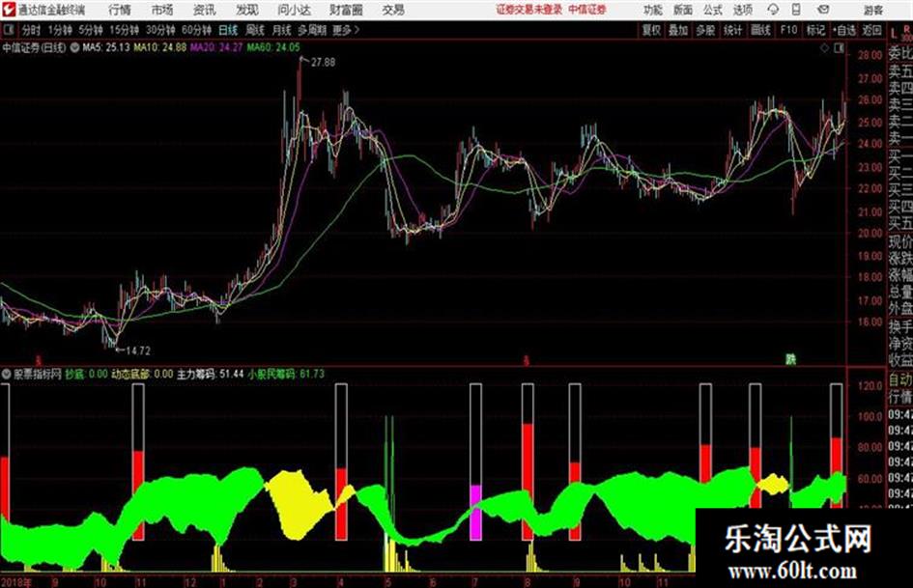
Task: Click the MA60: 24.05 value
Action: pyautogui.click(x=273, y=47)
